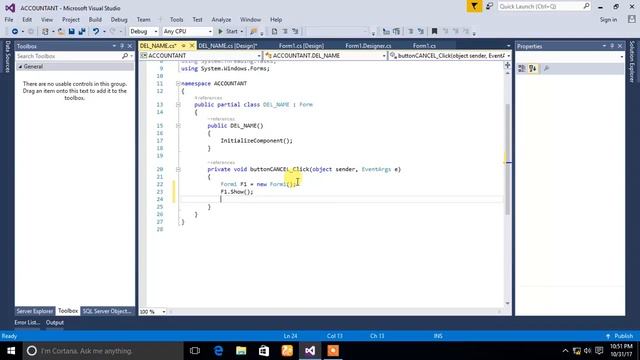The image size is (640, 360).
Task: Click the uncomment lines toolbar icon
Action: [420, 31]
